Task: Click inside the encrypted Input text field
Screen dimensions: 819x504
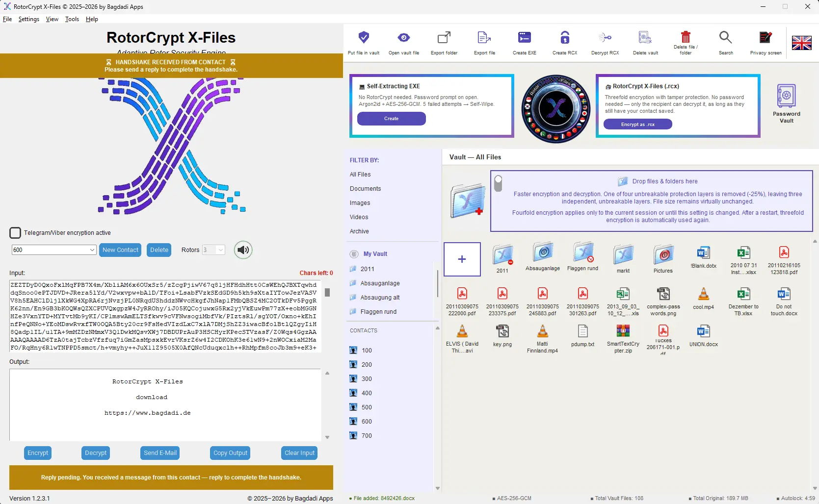Action: [x=164, y=316]
